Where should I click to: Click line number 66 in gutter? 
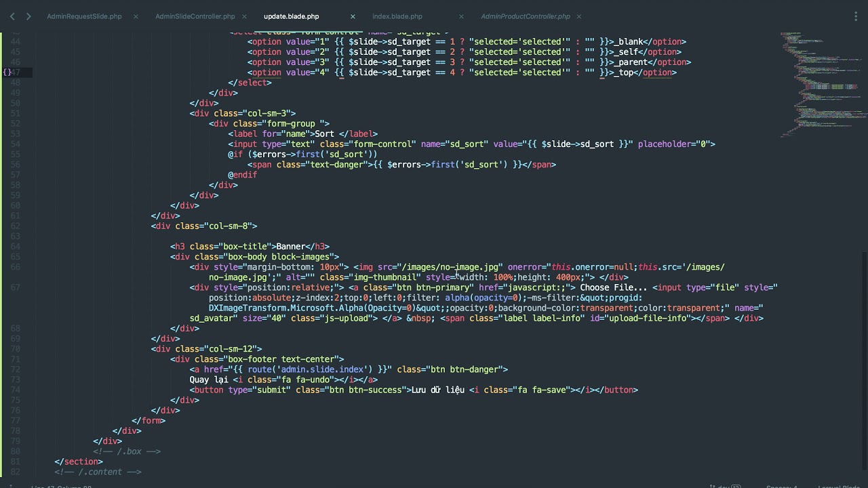point(16,267)
